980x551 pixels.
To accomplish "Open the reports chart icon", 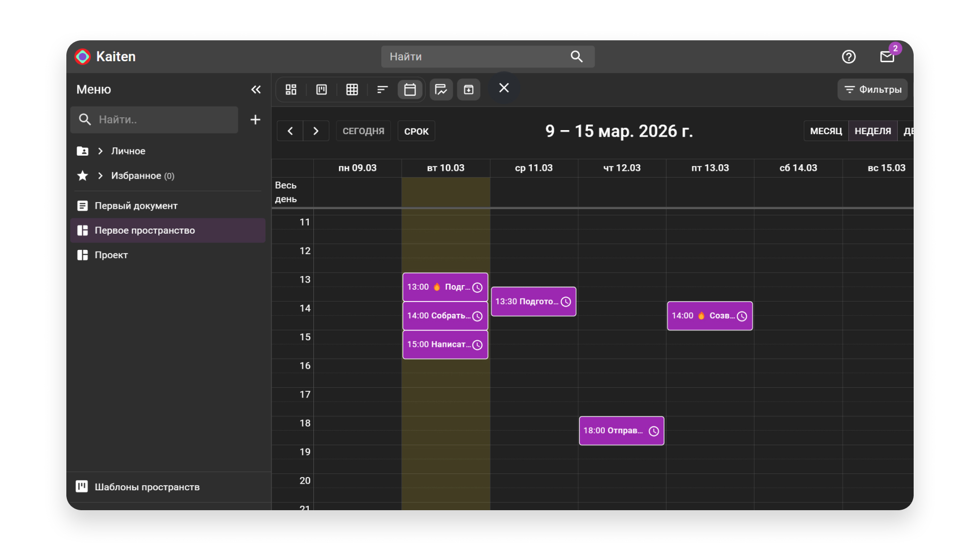I will tap(441, 90).
